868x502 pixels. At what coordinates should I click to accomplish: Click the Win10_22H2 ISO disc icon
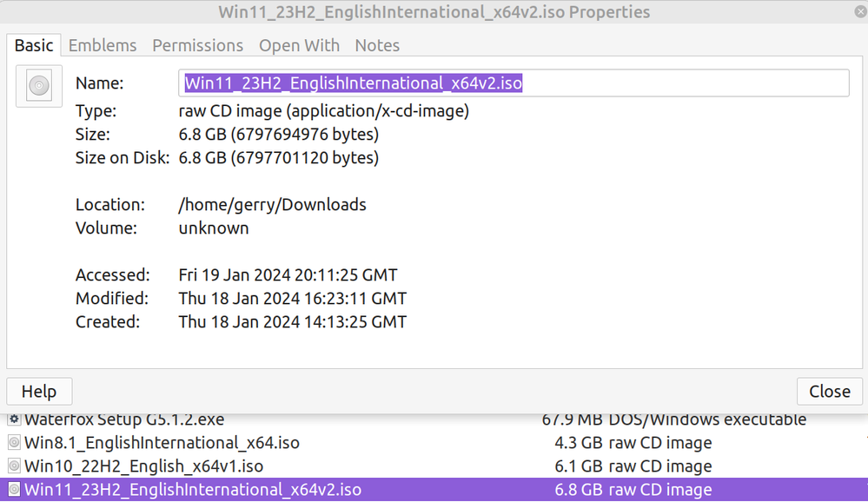(13, 466)
